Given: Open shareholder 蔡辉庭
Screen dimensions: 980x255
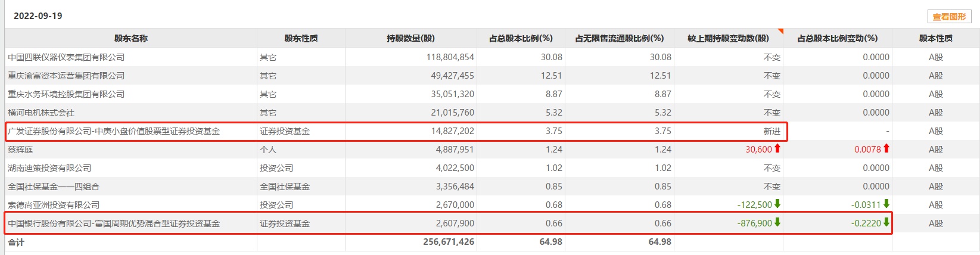Looking at the screenshot, I should [20, 150].
